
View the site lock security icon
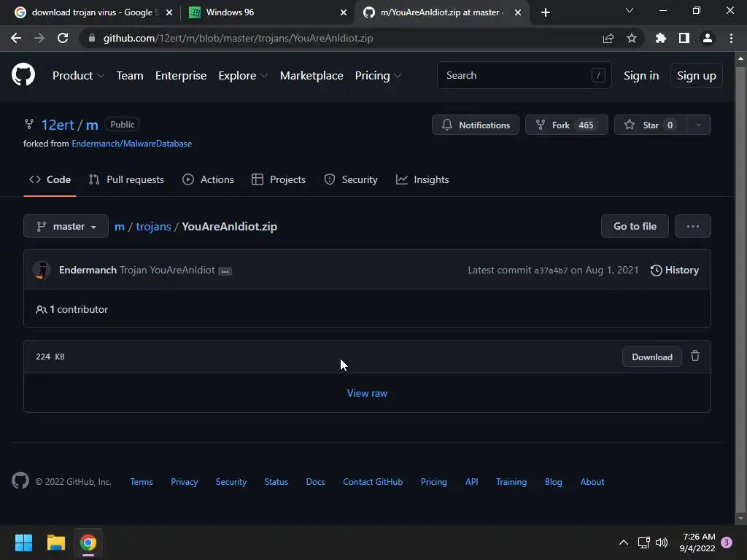coord(92,38)
